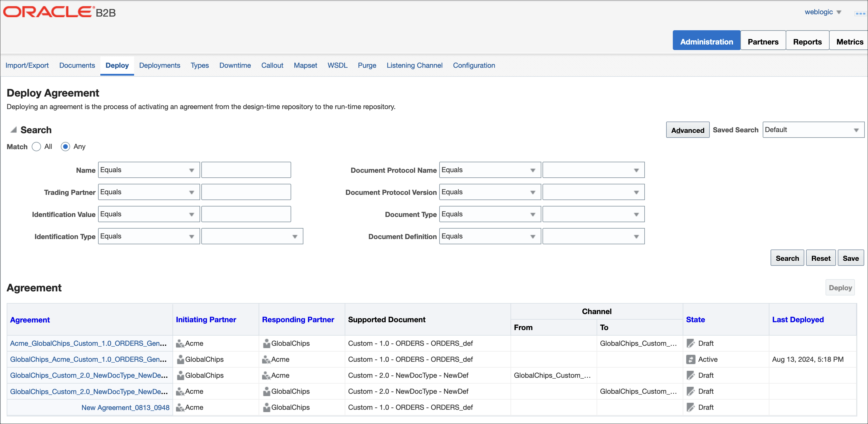The width and height of the screenshot is (868, 424).
Task: Click Acme responding partner icon in Active row
Action: [x=266, y=359]
